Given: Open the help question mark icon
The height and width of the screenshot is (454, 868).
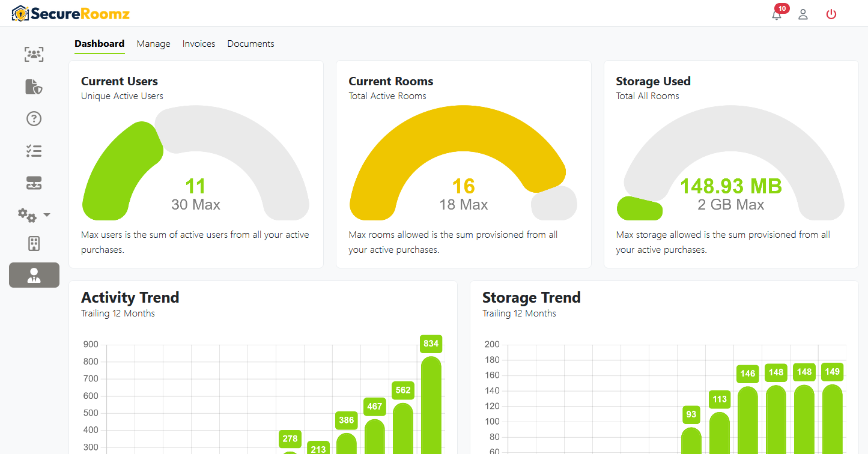Looking at the screenshot, I should [x=34, y=119].
